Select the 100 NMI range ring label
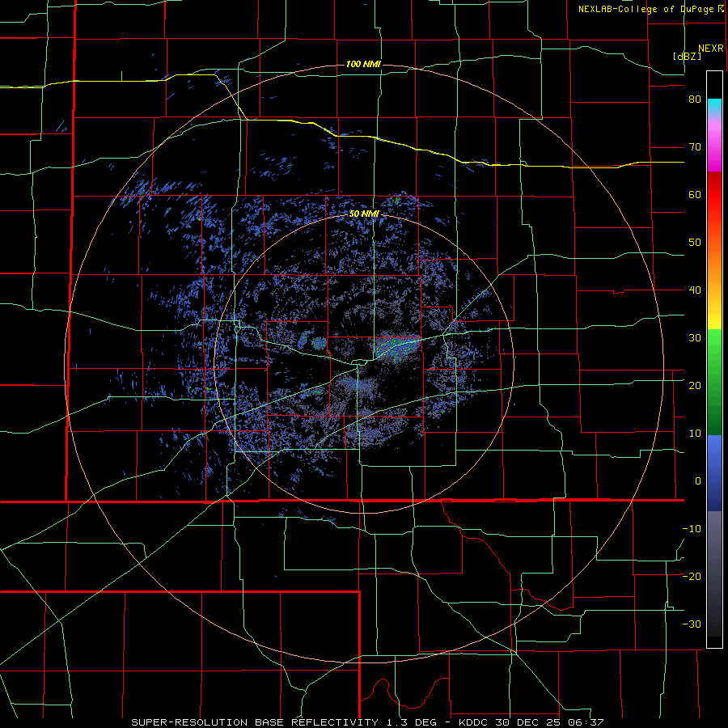The image size is (728, 728). [363, 64]
